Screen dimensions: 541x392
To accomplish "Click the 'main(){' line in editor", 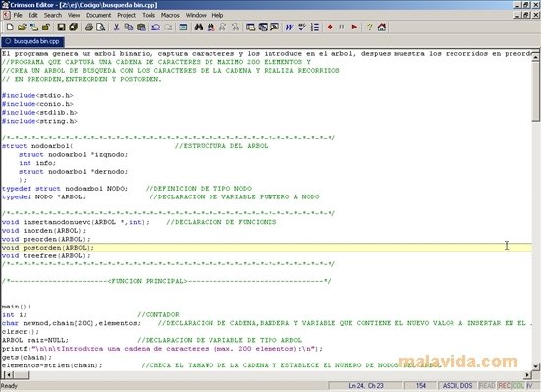I will [x=16, y=307].
